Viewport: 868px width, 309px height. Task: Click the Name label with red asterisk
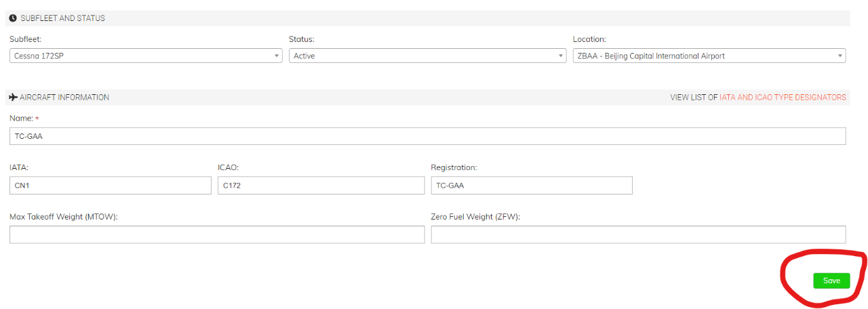click(24, 118)
